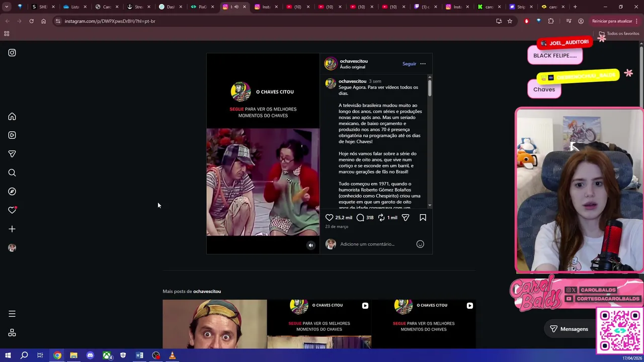
Task: Bookmark this page with the star icon
Action: tap(510, 21)
